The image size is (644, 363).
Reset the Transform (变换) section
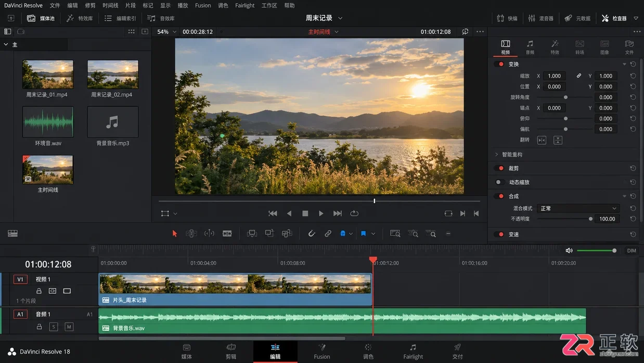[x=633, y=64]
